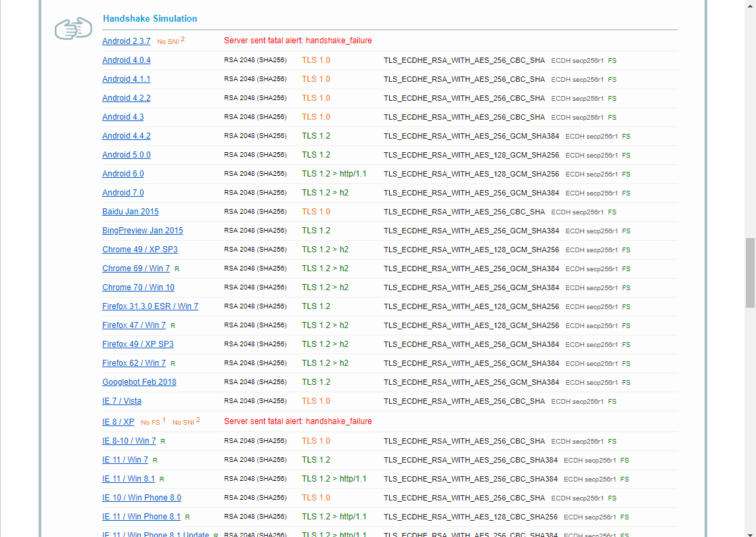This screenshot has height=537, width=756.
Task: Click the cipher suite in the Android 5.0.0 row
Action: 472,155
